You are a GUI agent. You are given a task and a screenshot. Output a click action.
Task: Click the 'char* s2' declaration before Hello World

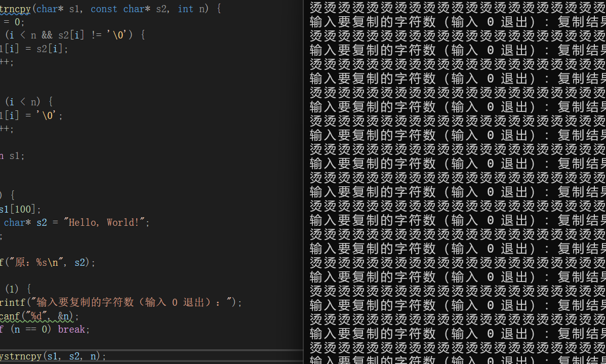(x=25, y=223)
